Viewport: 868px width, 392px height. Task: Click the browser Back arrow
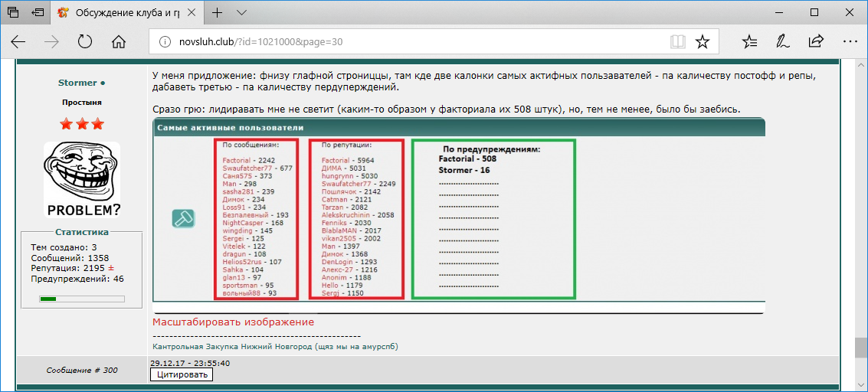pos(18,41)
